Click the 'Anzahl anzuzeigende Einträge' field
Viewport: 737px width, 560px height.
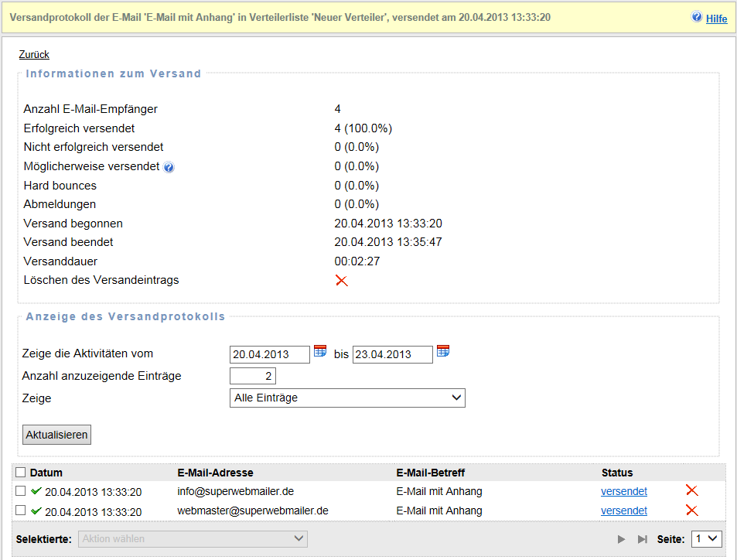[253, 377]
